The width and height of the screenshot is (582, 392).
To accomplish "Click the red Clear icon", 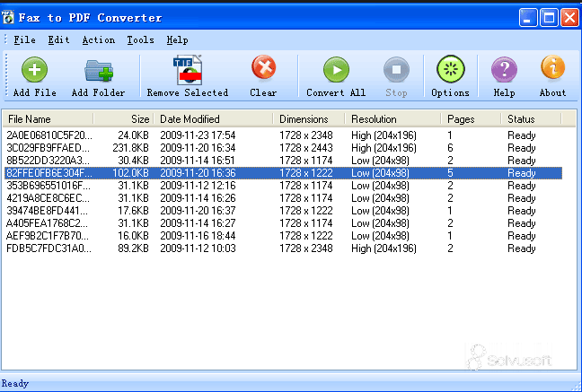I will [263, 67].
